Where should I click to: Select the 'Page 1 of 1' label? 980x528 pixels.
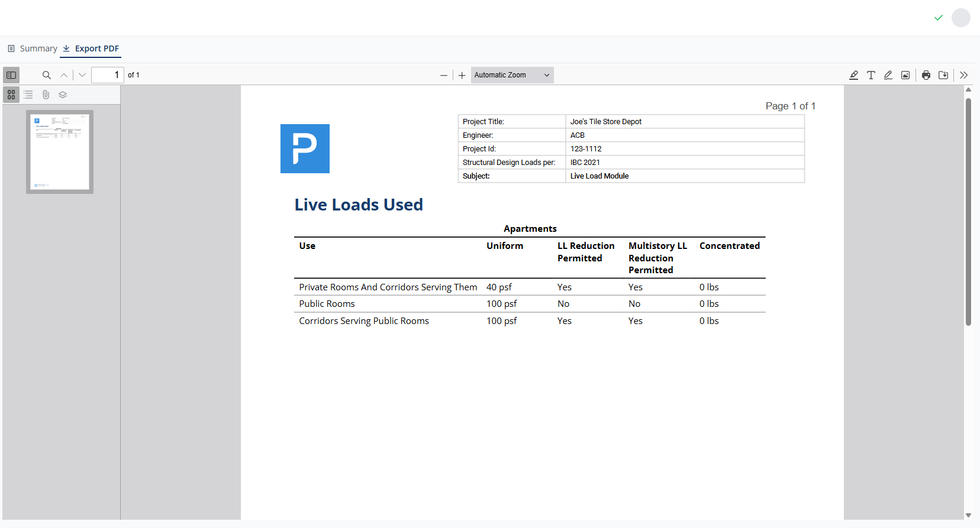pyautogui.click(x=791, y=106)
